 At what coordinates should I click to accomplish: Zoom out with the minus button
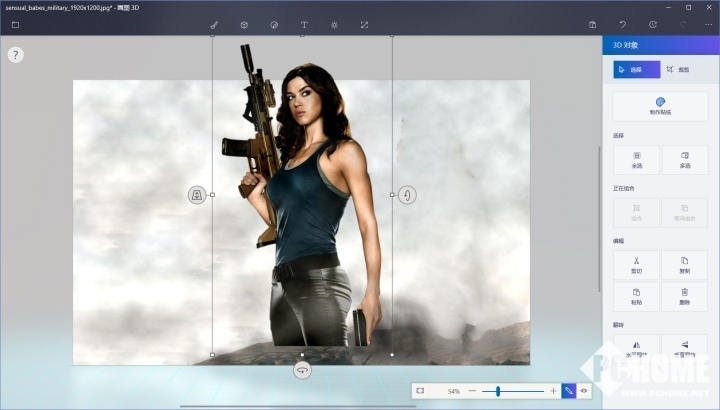coord(472,391)
